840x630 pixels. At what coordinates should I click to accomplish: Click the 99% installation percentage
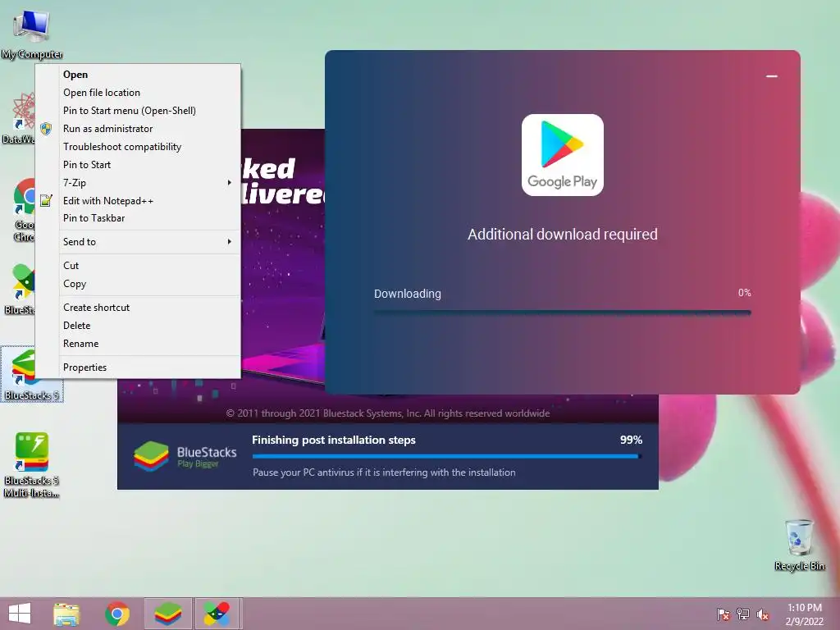[631, 440]
